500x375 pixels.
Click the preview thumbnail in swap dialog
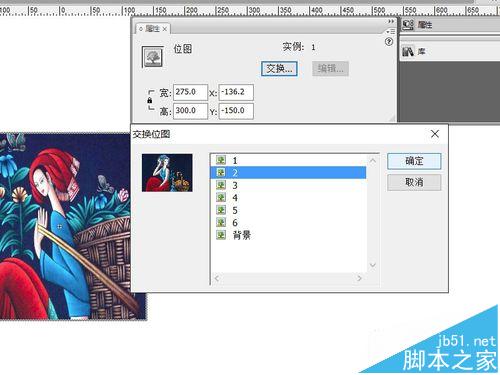tap(167, 173)
